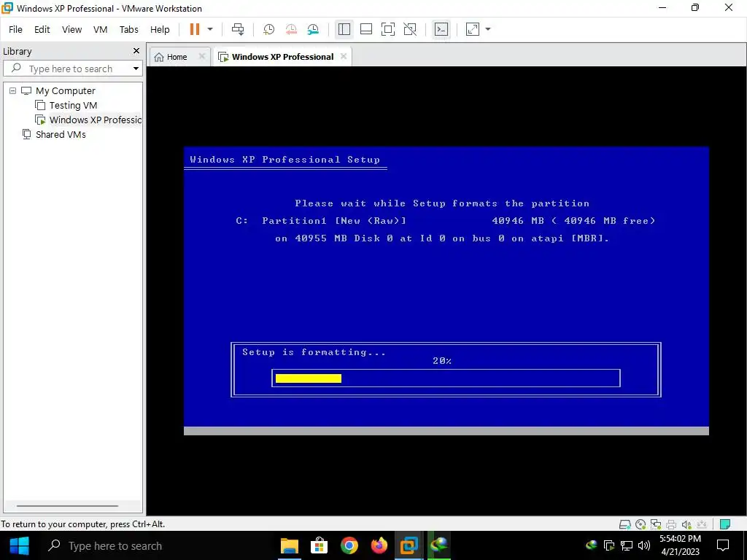The height and width of the screenshot is (560, 747).
Task: Click the sound card status bar icon
Action: [x=686, y=524]
